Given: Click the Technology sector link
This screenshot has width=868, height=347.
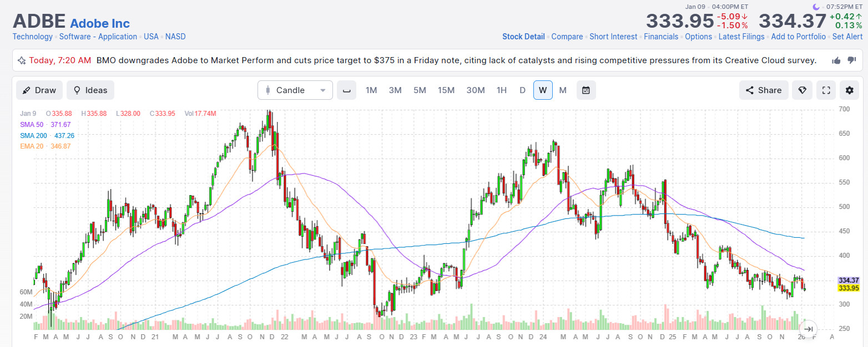Looking at the screenshot, I should click(33, 37).
